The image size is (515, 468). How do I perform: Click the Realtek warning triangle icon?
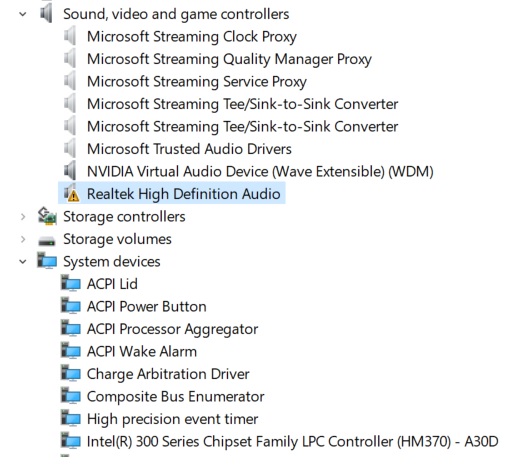pyautogui.click(x=73, y=196)
